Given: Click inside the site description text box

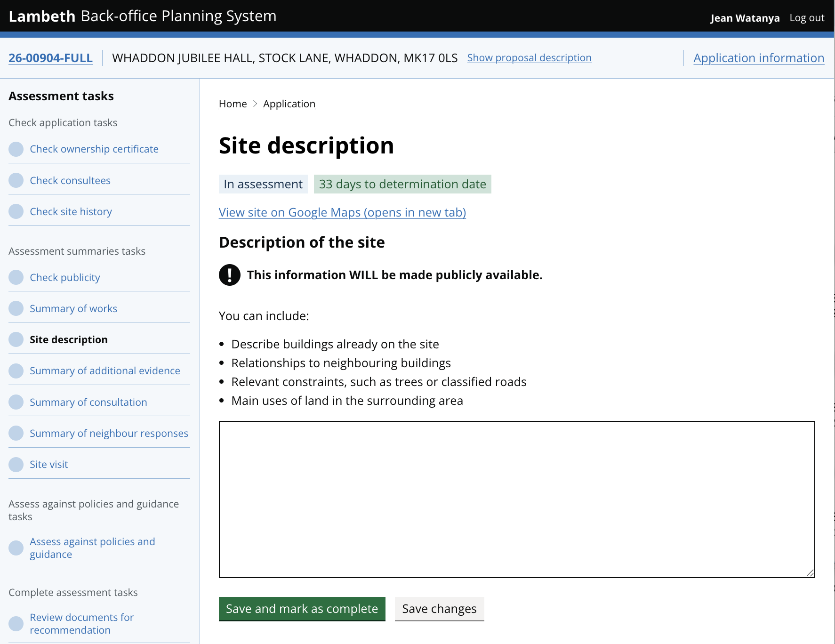Looking at the screenshot, I should click(x=516, y=499).
